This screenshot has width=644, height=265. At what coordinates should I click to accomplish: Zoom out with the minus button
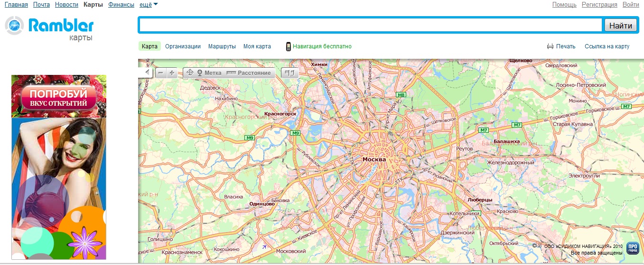point(161,73)
